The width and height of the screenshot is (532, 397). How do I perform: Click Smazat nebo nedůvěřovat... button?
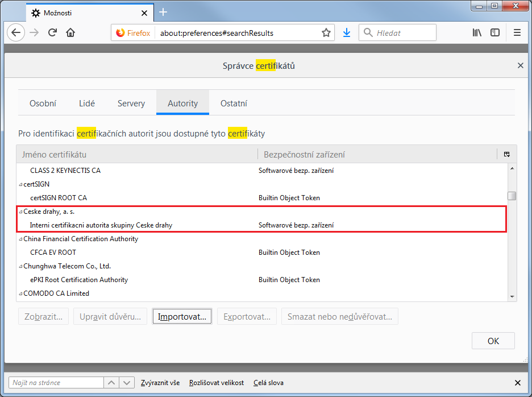[x=340, y=316]
